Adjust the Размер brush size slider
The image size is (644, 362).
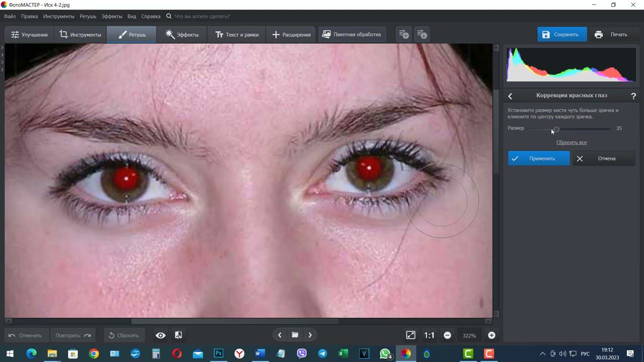[556, 129]
